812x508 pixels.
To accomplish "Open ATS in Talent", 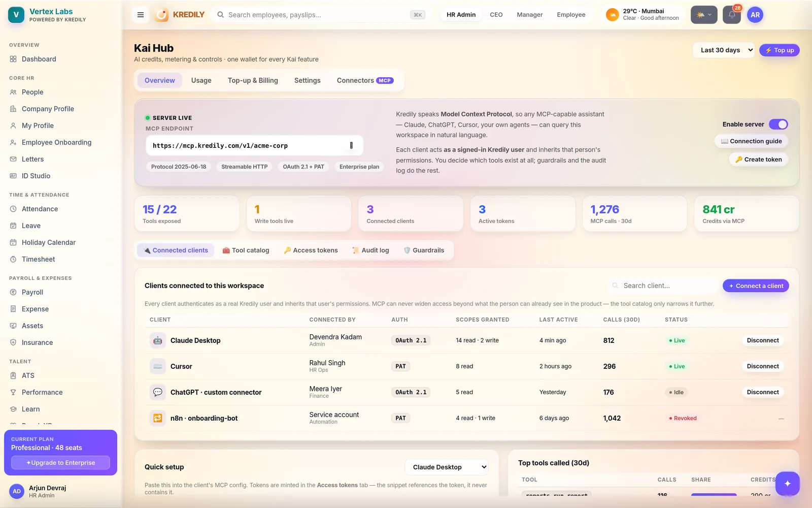I will point(61,375).
